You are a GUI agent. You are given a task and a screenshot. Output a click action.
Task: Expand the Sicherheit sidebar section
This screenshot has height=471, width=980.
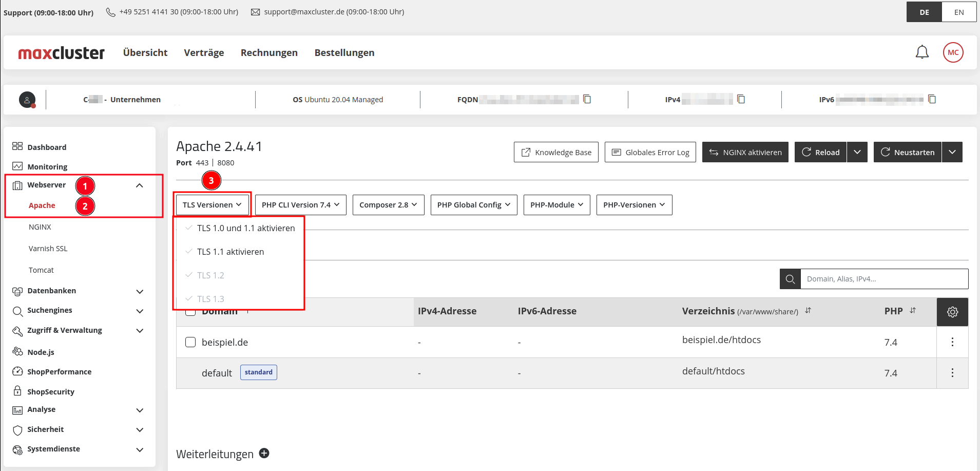(140, 429)
